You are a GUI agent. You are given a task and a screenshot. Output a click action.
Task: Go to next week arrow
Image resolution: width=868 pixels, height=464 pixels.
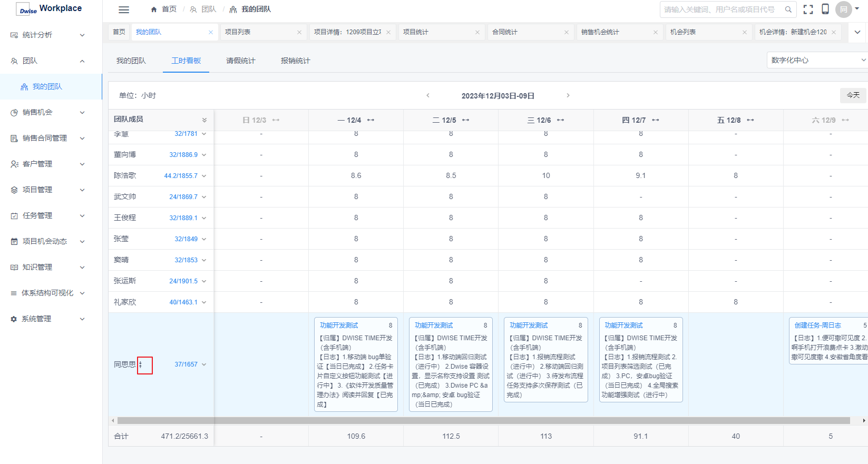[x=568, y=95]
